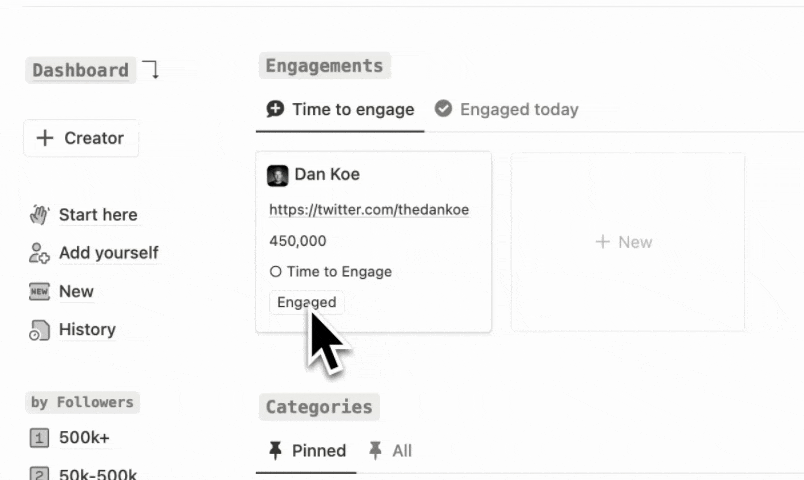The image size is (804, 480).
Task: Switch to the All categories tab
Action: click(390, 451)
